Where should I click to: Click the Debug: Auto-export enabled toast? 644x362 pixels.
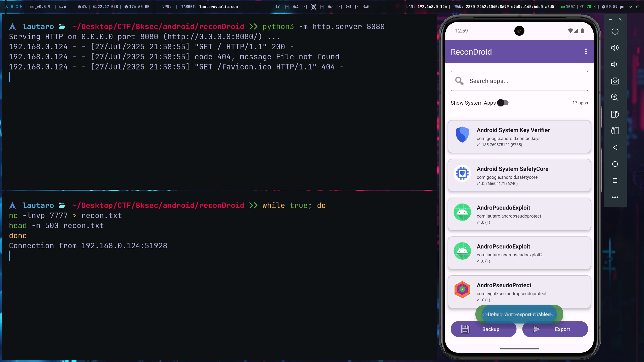pyautogui.click(x=519, y=314)
